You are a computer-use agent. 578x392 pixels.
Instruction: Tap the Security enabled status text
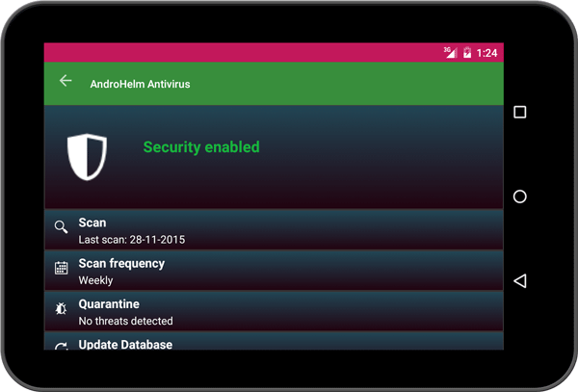pos(201,147)
